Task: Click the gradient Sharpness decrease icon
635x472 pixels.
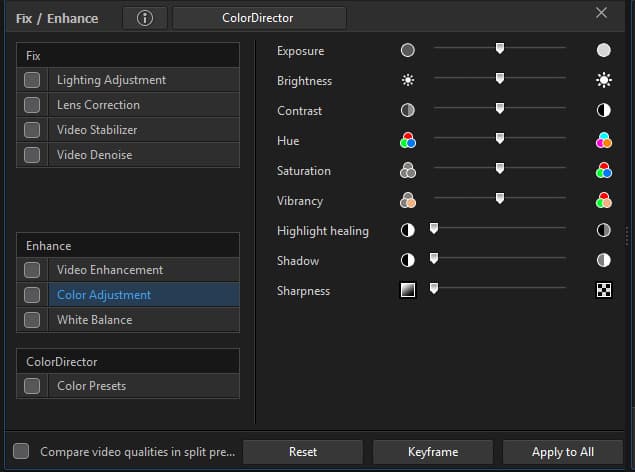Action: (407, 291)
